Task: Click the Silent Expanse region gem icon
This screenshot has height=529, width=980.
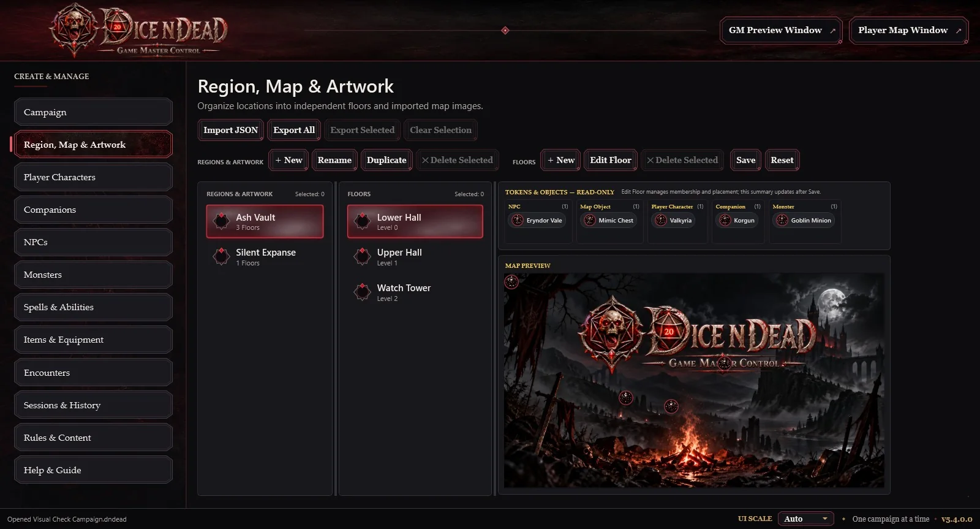Action: coord(221,256)
